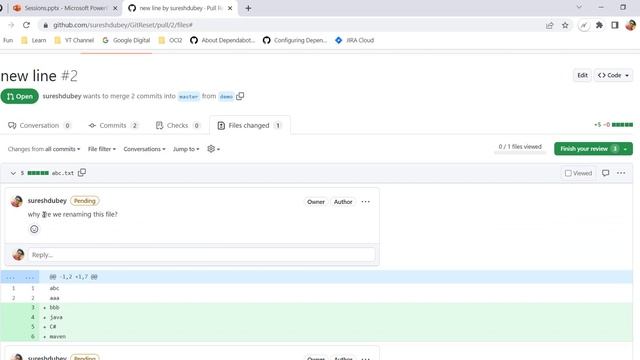
Task: Open the Conversations dropdown
Action: tap(144, 149)
